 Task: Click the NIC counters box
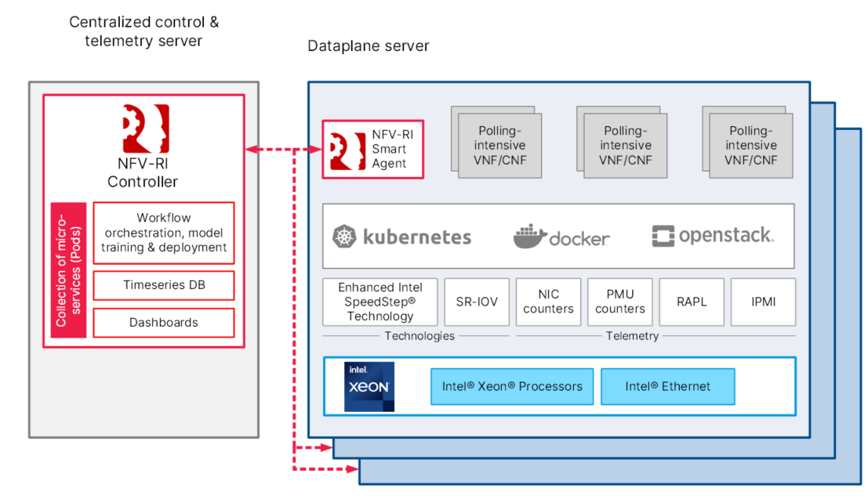(x=549, y=302)
